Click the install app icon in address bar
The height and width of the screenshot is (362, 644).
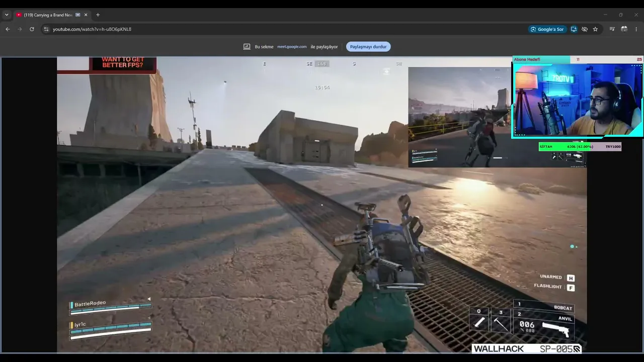pyautogui.click(x=574, y=29)
